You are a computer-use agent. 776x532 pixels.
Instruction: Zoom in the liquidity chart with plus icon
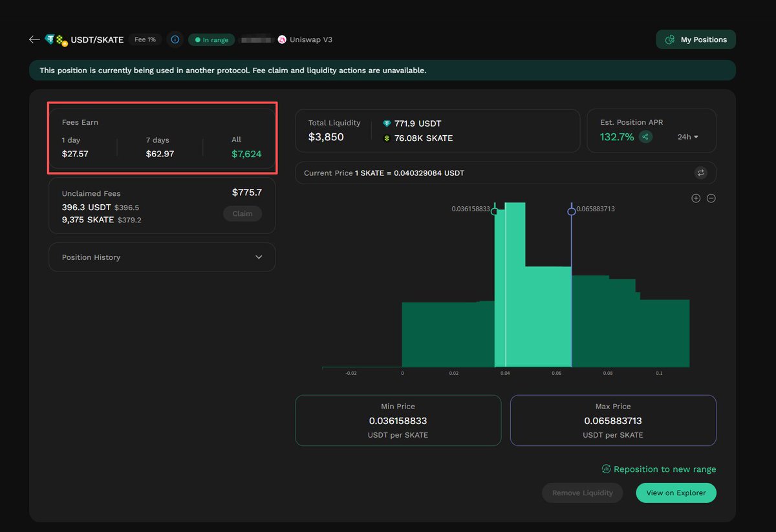tap(696, 198)
